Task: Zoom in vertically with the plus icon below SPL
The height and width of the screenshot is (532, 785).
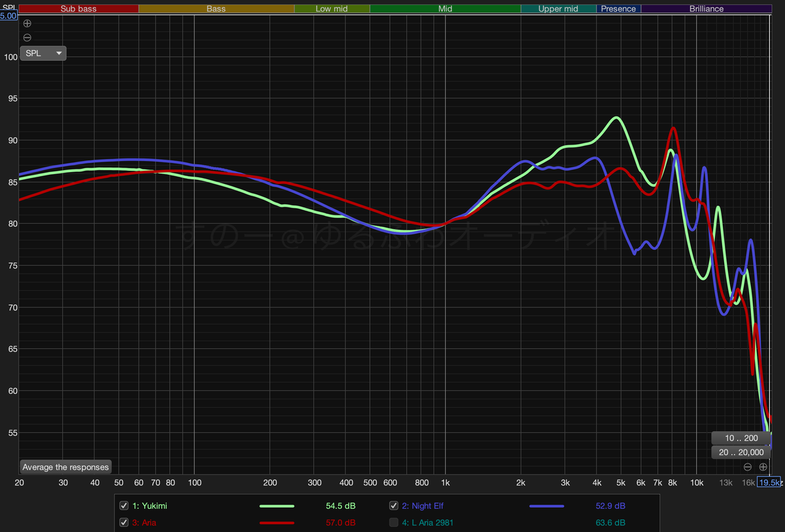Action: pyautogui.click(x=27, y=23)
